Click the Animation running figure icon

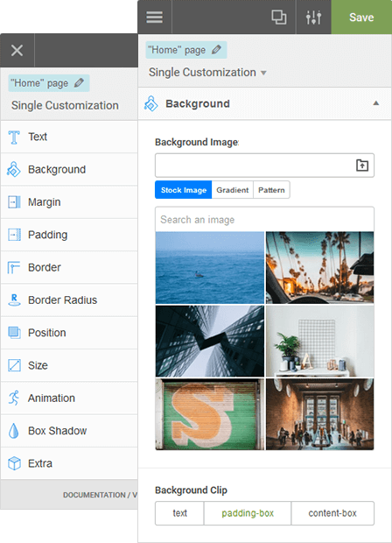click(14, 398)
